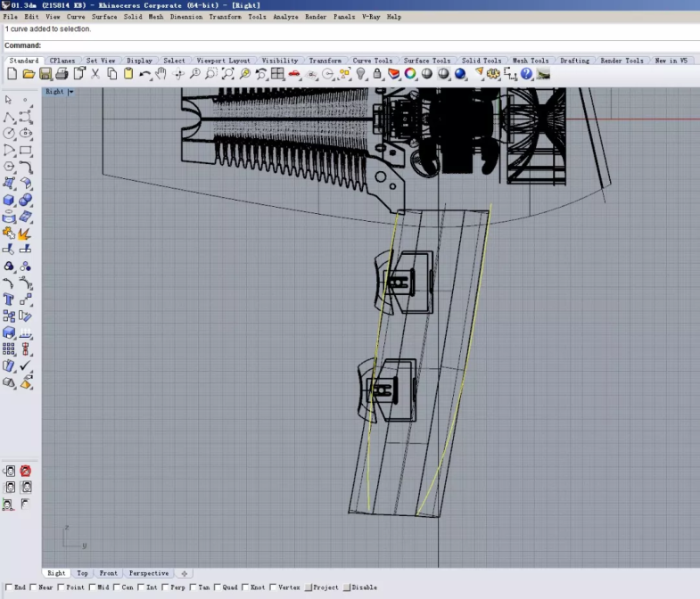Screen dimensions: 700x599
Task: Activate the Explode tool icon
Action: pos(25,234)
